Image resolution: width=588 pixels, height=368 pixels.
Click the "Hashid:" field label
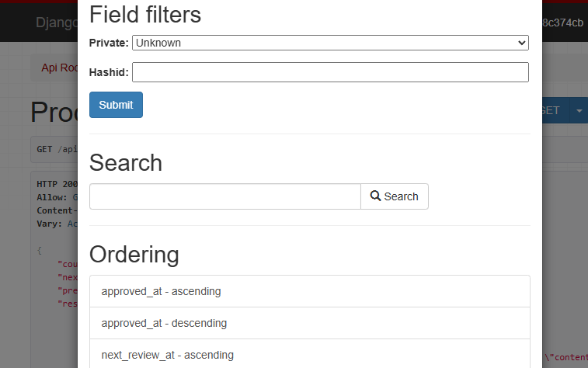109,72
